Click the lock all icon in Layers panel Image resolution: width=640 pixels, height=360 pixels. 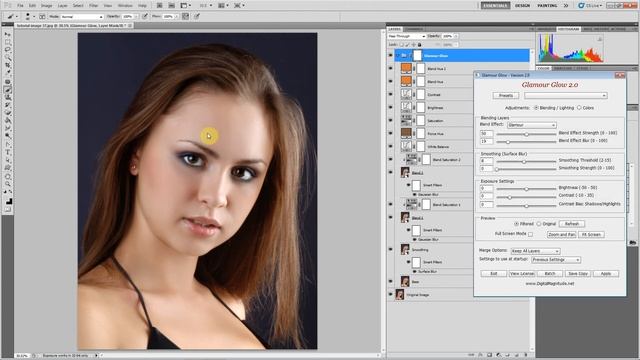pos(420,45)
